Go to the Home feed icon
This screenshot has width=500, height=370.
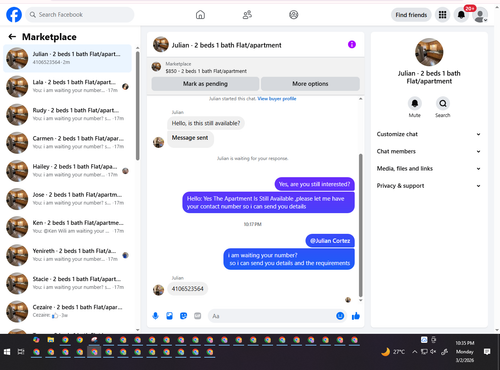200,15
